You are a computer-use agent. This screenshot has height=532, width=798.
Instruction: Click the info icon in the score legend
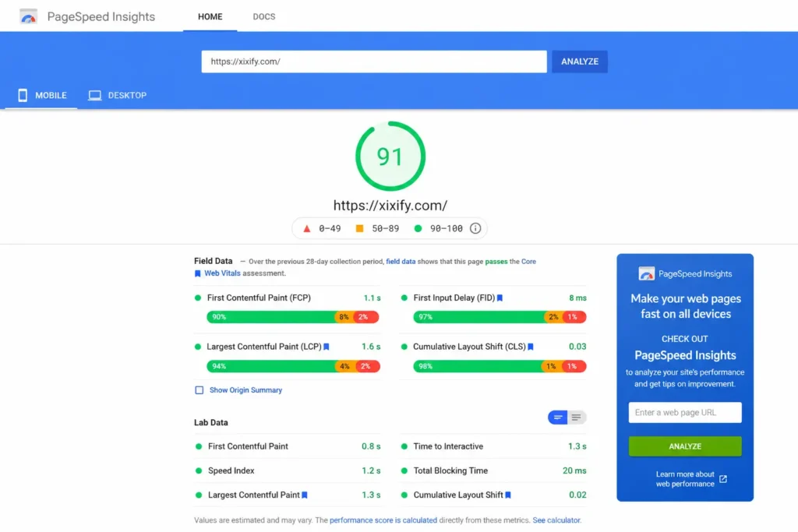(475, 228)
